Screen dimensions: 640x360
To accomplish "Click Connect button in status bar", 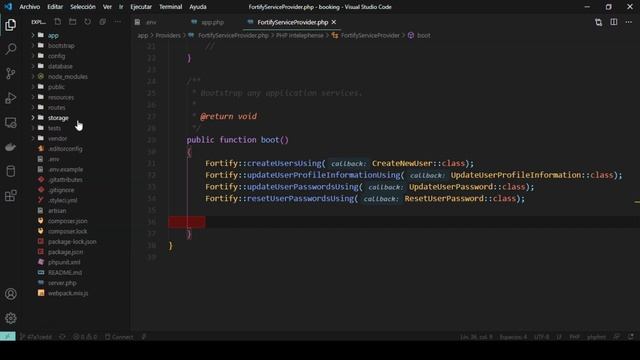I will [119, 337].
